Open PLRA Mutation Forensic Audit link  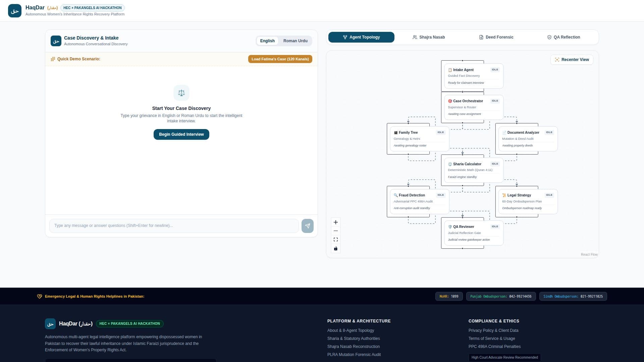pyautogui.click(x=354, y=355)
